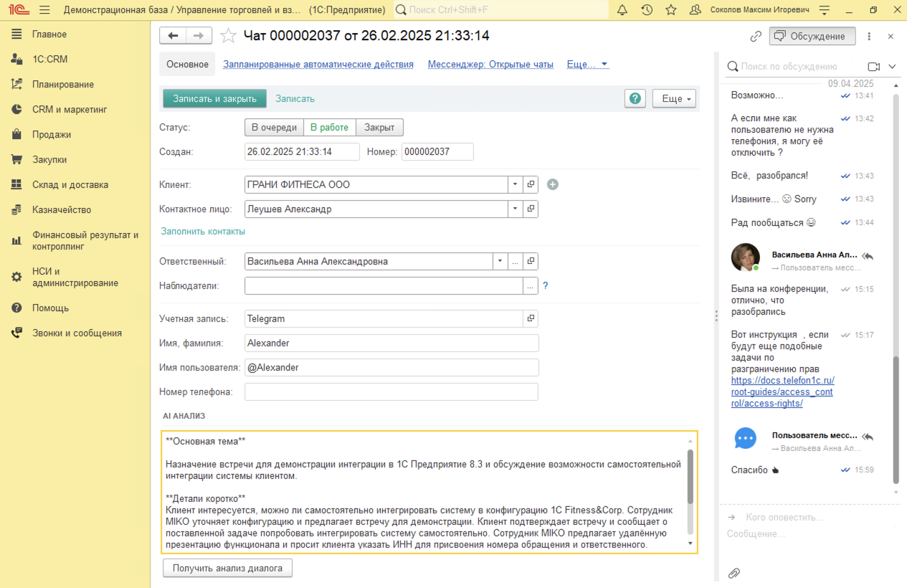
Task: Open help question mark button
Action: click(635, 99)
